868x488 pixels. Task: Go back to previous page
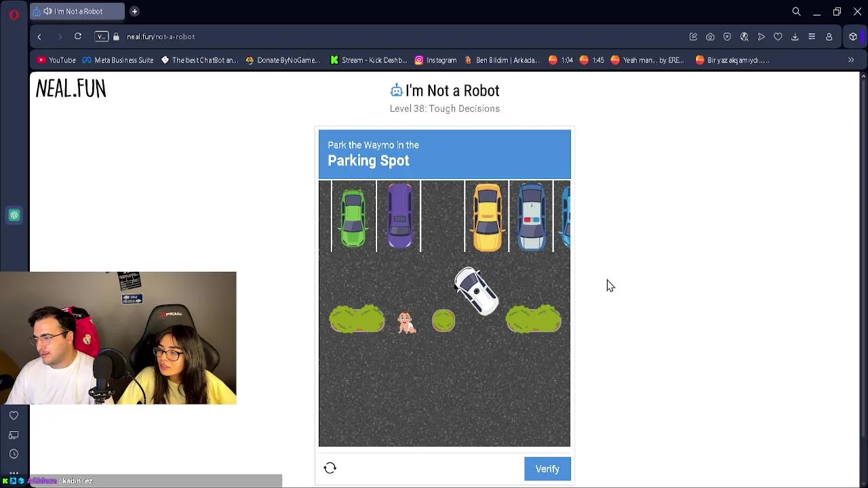[39, 37]
